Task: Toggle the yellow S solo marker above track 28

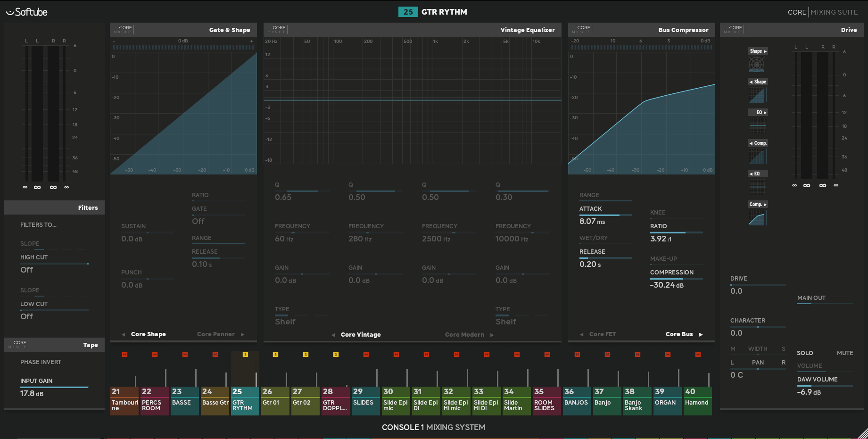Action: point(336,354)
